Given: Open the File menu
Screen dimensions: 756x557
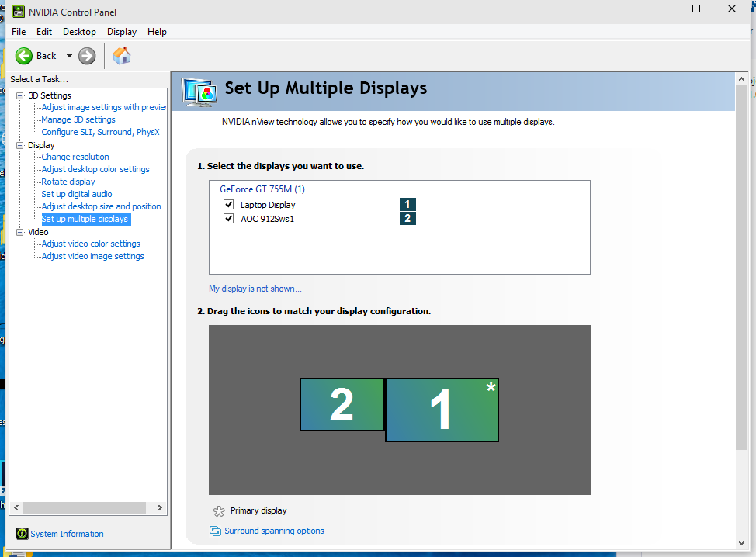Looking at the screenshot, I should [x=19, y=32].
